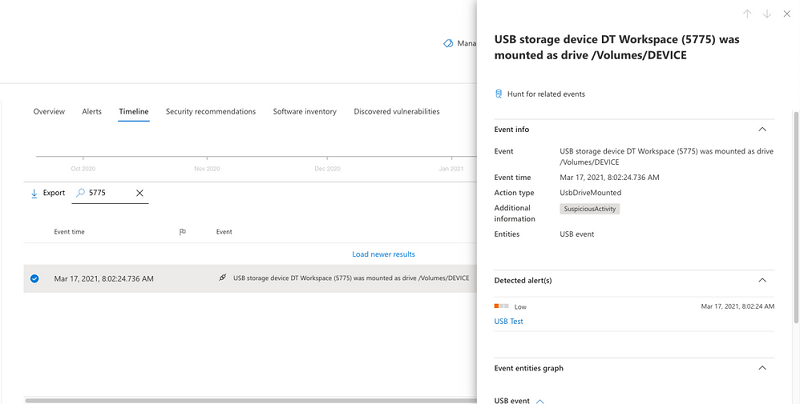Collapse the Event entities graph section

point(762,368)
